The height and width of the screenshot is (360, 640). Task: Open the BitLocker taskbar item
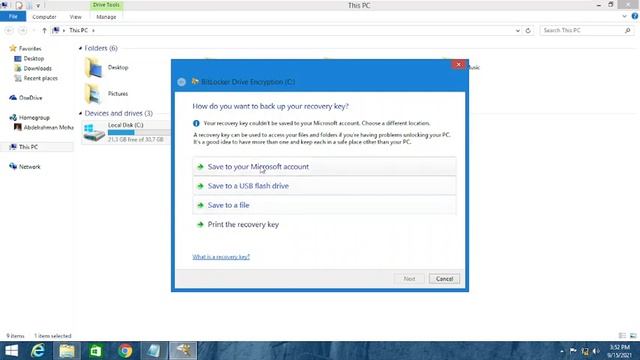(x=183, y=351)
